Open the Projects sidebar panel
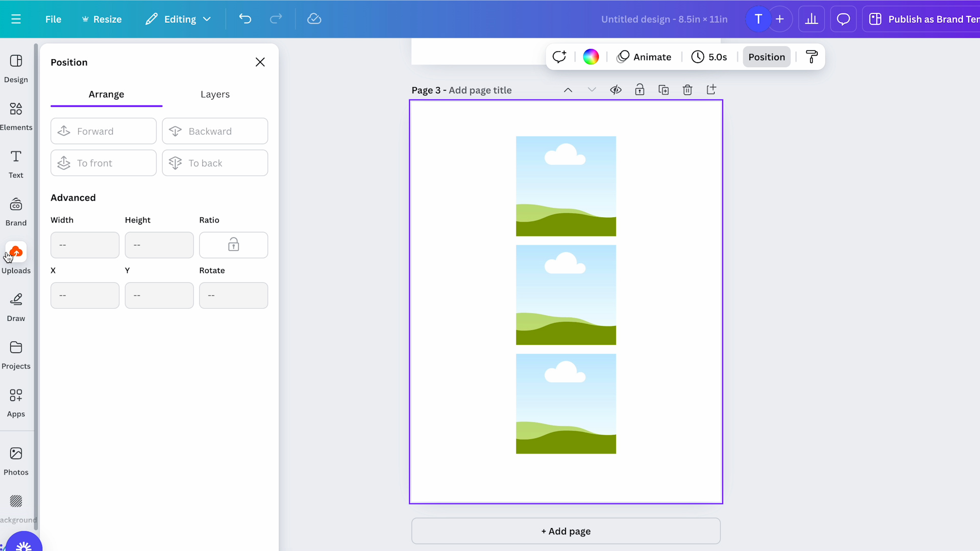This screenshot has height=551, width=980. tap(16, 356)
